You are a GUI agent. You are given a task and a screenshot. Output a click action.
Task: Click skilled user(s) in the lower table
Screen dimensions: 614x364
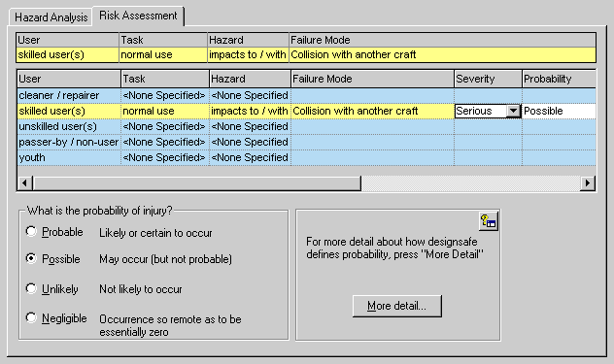69,111
